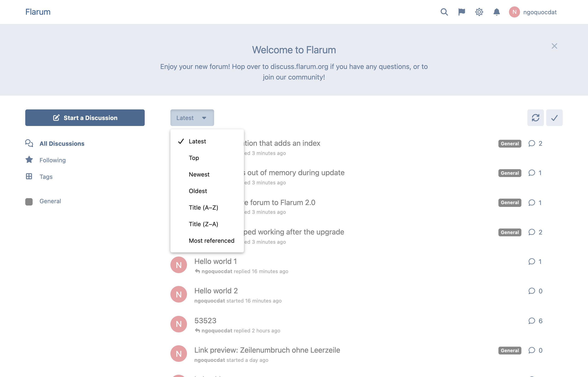The height and width of the screenshot is (377, 588).
Task: Collapse the Latest sort dropdown
Action: click(192, 118)
